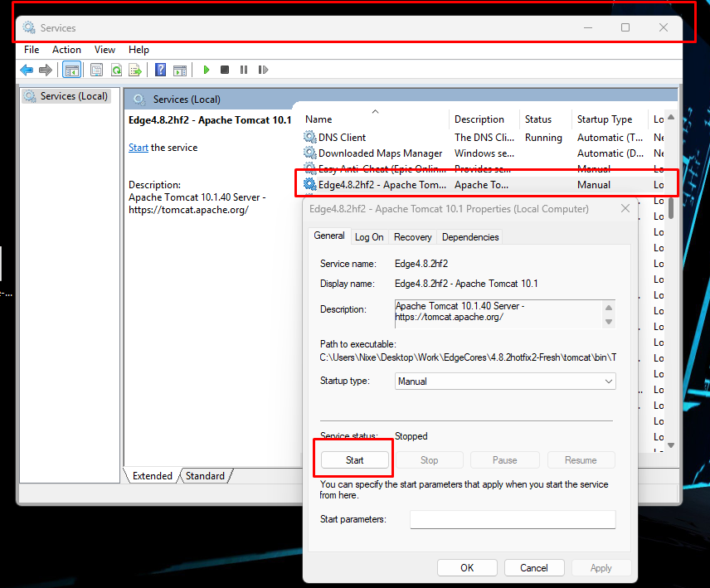710x588 pixels.
Task: Click the Show/Hide Console Tree icon
Action: pos(72,70)
